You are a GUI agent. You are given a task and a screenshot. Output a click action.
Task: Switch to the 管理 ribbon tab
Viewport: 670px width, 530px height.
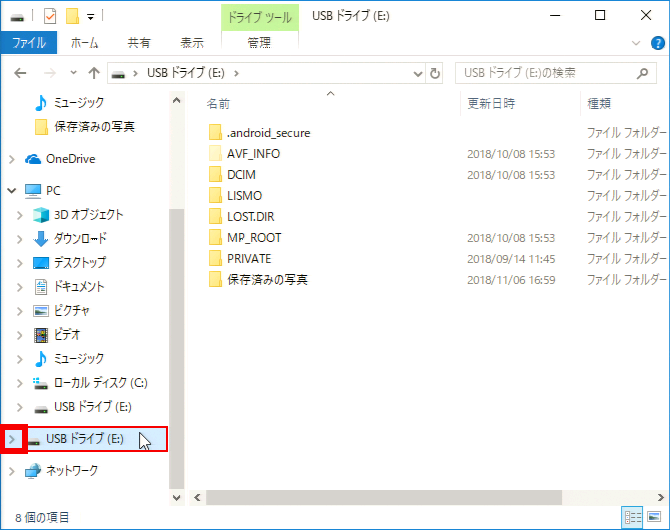pyautogui.click(x=259, y=43)
